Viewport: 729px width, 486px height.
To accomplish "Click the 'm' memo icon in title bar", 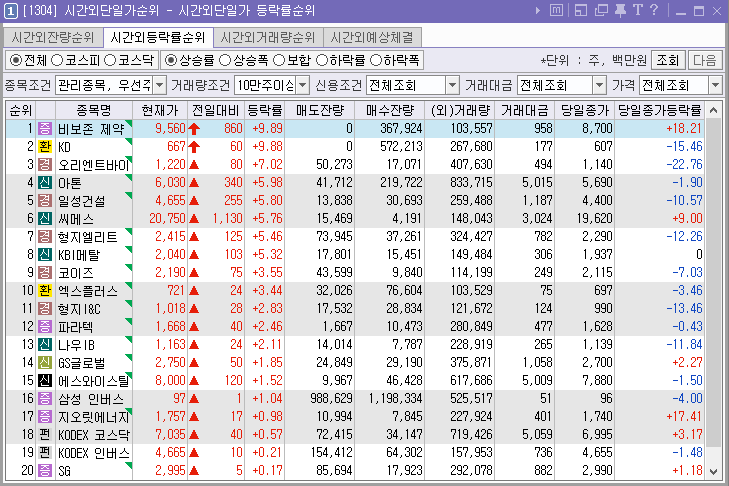I will [556, 10].
